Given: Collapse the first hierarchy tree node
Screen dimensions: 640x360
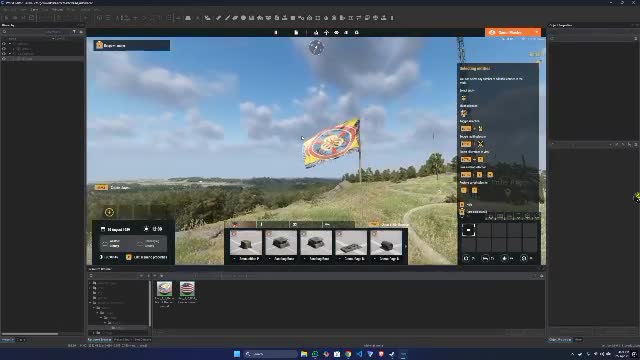Looking at the screenshot, I should 10,44.
